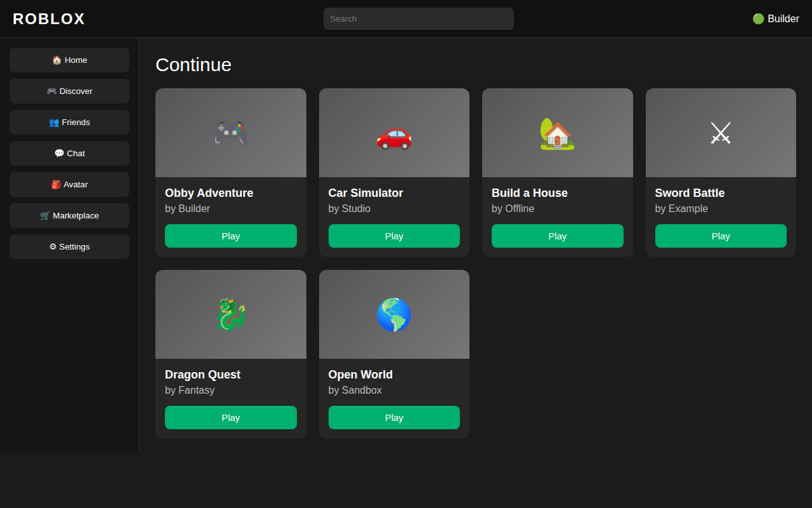Viewport: 812px width, 508px height.
Task: Open the Avatar editor
Action: tap(69, 184)
